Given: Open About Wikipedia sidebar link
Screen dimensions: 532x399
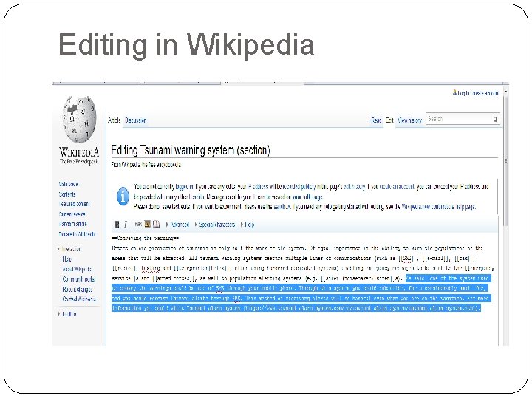Looking at the screenshot, I should 78,269.
